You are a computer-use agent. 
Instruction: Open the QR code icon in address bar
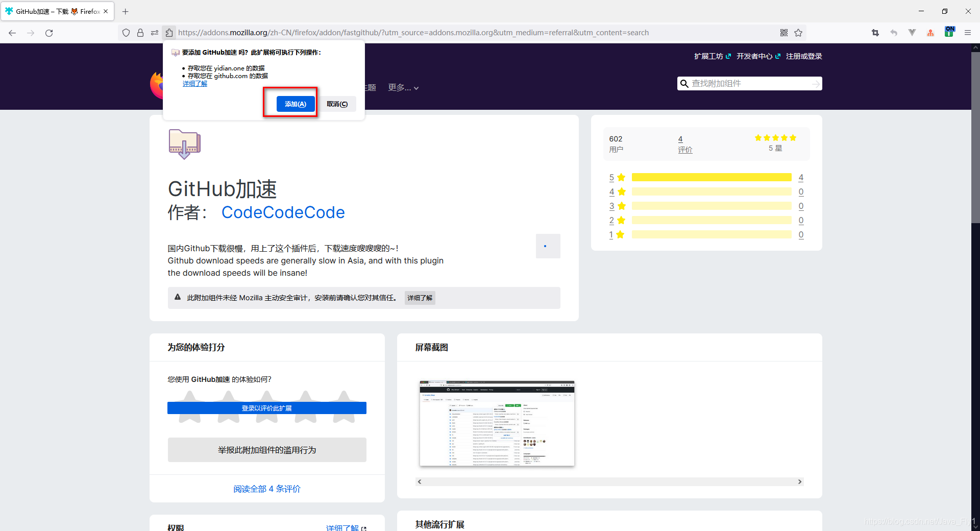pyautogui.click(x=784, y=33)
